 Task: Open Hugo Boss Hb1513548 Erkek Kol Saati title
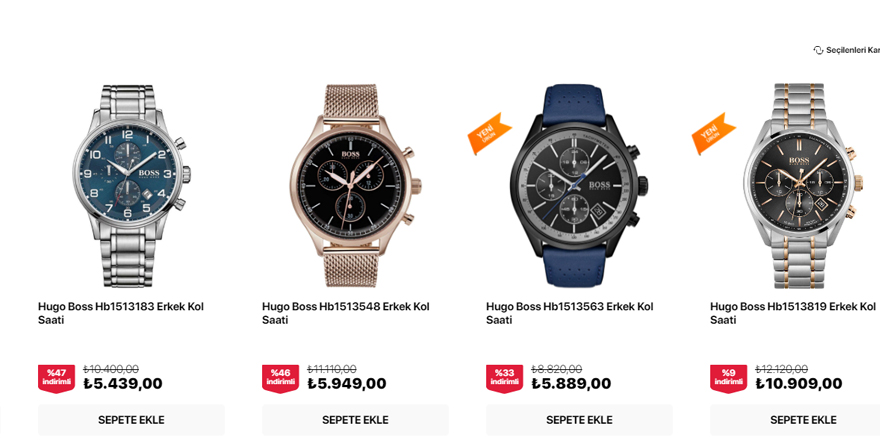(x=345, y=313)
